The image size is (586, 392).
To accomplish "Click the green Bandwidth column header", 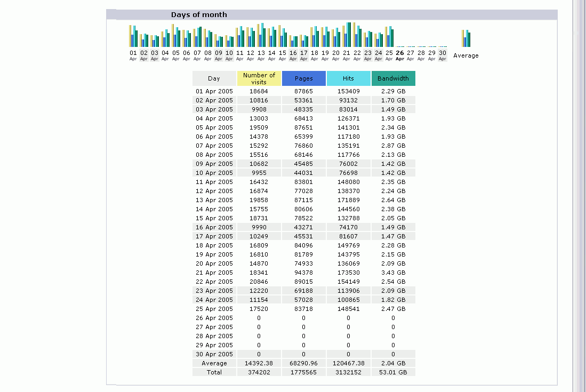I will (x=393, y=78).
